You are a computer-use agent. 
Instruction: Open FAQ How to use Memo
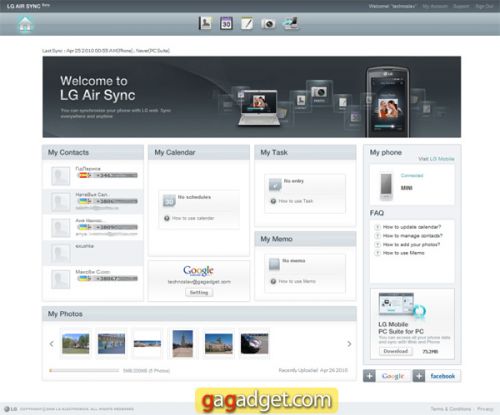404,253
